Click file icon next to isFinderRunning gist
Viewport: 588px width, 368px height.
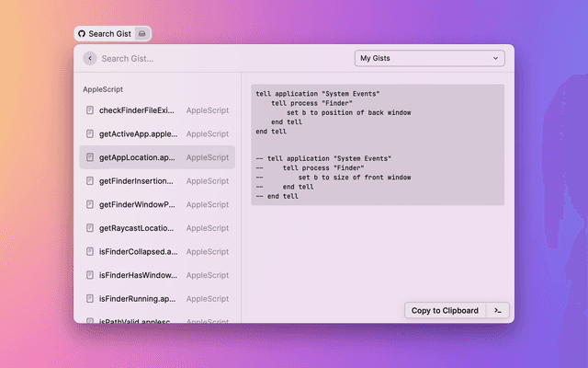coord(90,299)
